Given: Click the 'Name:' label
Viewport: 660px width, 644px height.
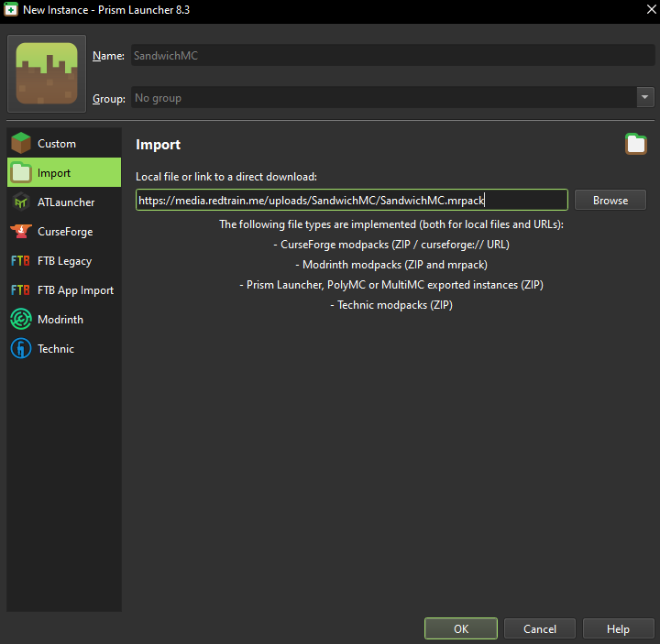Looking at the screenshot, I should (108, 56).
